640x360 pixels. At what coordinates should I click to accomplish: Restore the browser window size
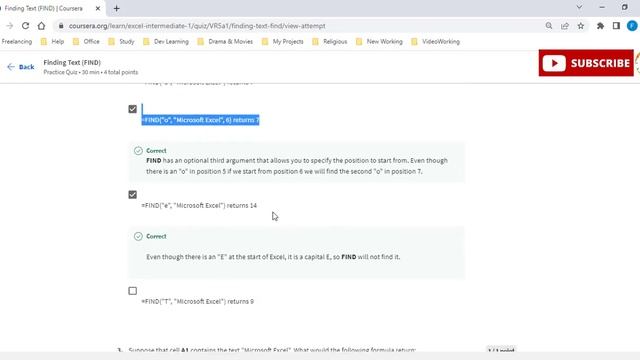point(624,7)
